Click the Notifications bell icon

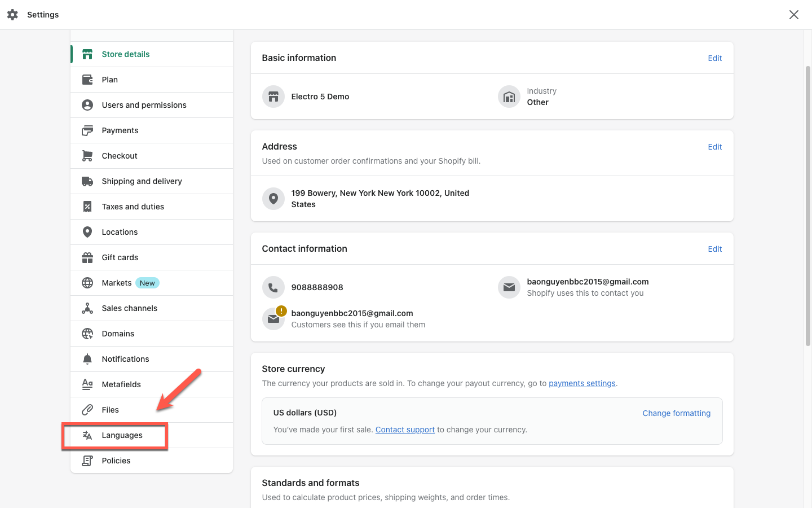coord(87,359)
